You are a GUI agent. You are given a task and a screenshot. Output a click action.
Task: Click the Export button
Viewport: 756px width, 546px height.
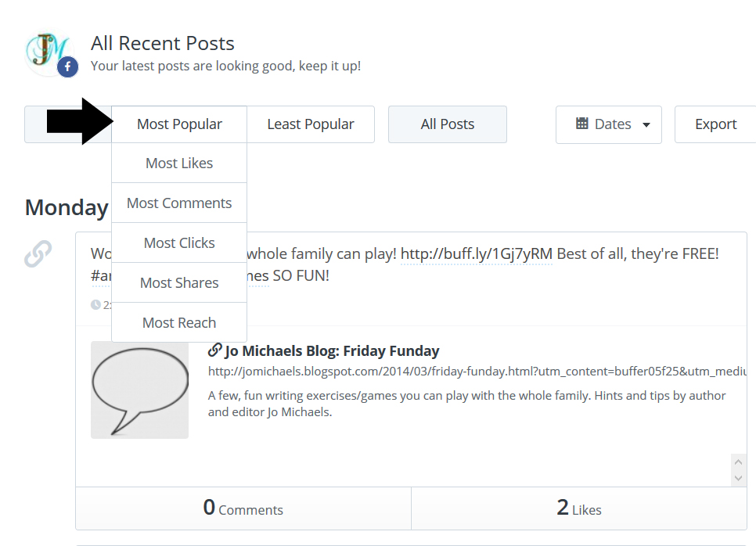[715, 124]
